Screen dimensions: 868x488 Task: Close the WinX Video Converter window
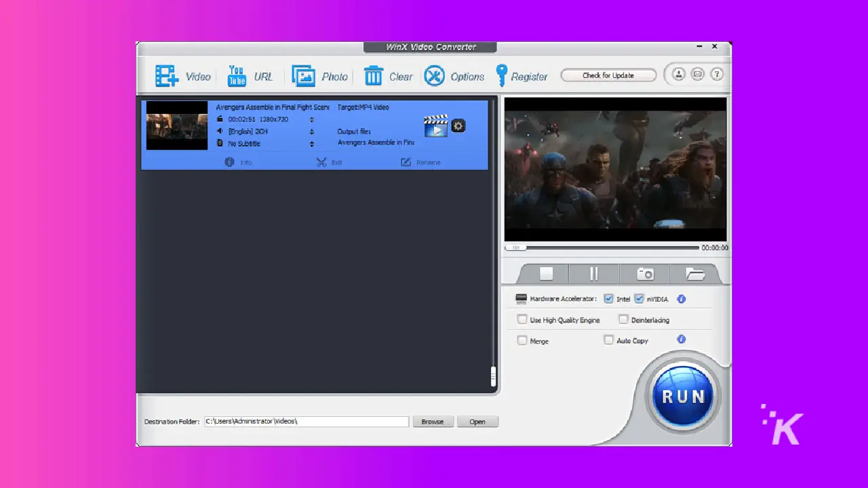(x=715, y=47)
